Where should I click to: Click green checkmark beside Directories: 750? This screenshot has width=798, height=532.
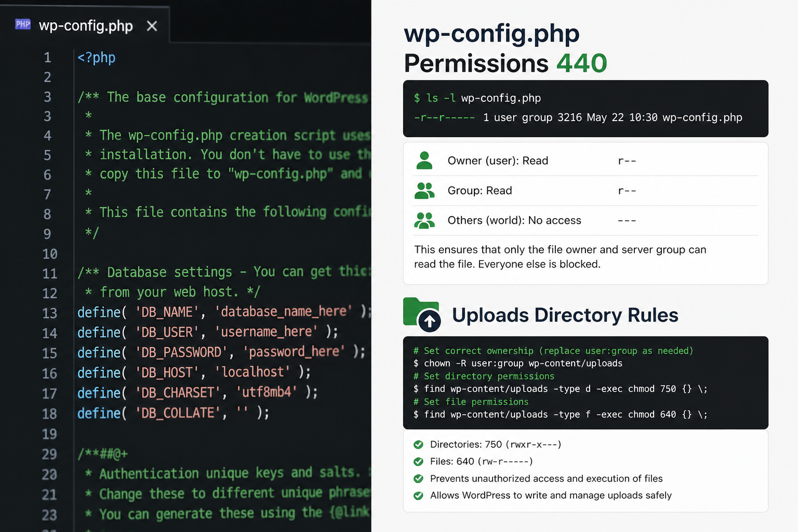click(418, 444)
